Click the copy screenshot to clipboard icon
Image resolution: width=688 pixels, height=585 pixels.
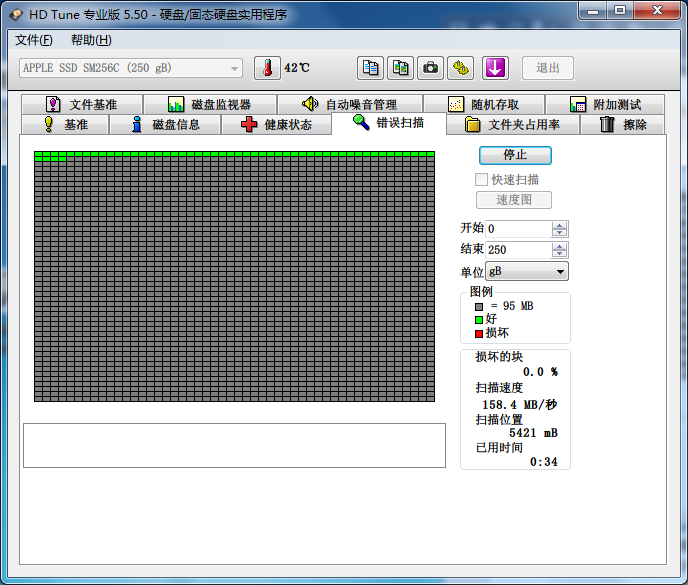(400, 68)
